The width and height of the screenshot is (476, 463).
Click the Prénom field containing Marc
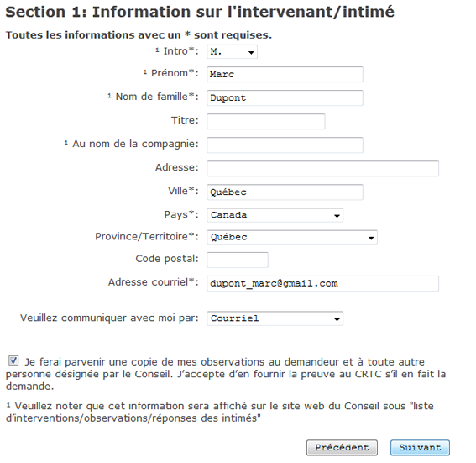click(285, 75)
